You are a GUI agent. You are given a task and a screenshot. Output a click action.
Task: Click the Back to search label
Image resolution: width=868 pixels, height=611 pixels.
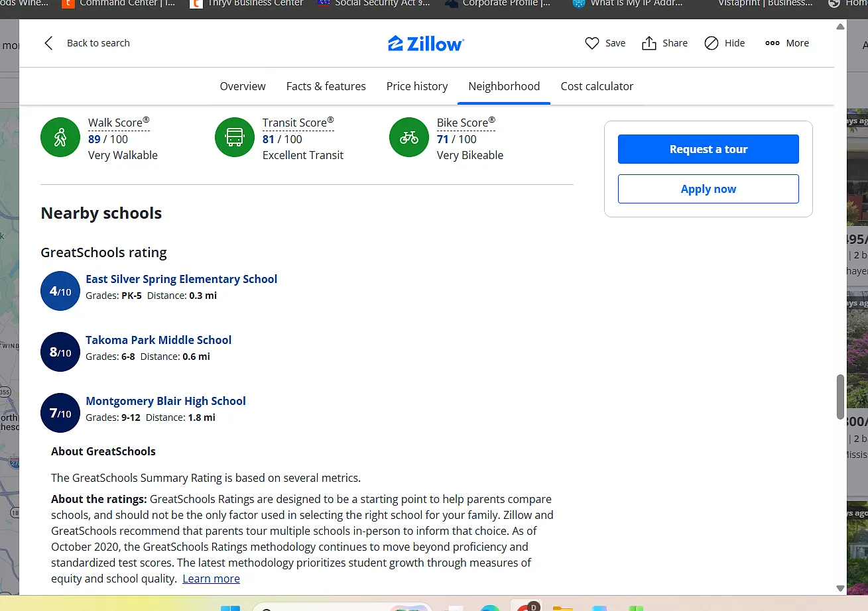click(x=98, y=43)
